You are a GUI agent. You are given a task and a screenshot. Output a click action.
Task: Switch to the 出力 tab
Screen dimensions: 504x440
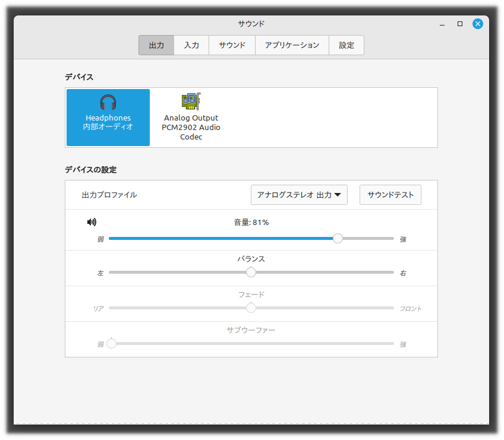(156, 45)
